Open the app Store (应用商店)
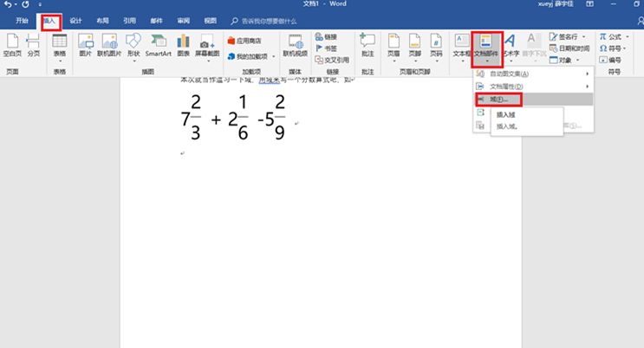This screenshot has height=348, width=644. 244,41
